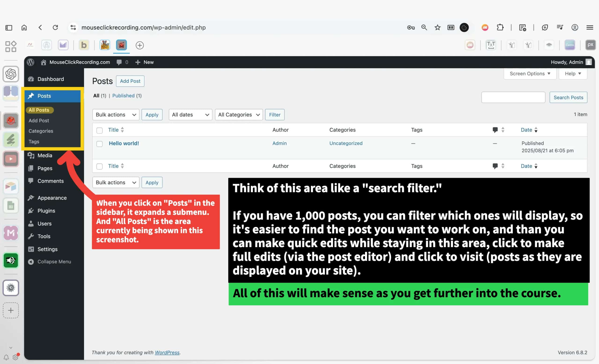Click the browser home icon

tap(24, 27)
